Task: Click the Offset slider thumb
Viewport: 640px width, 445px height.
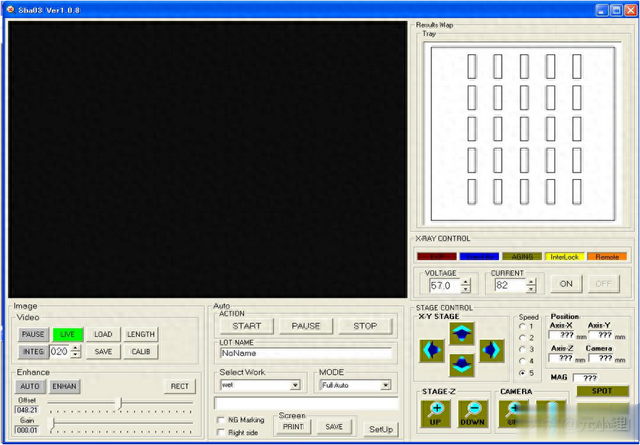Action: [x=120, y=403]
